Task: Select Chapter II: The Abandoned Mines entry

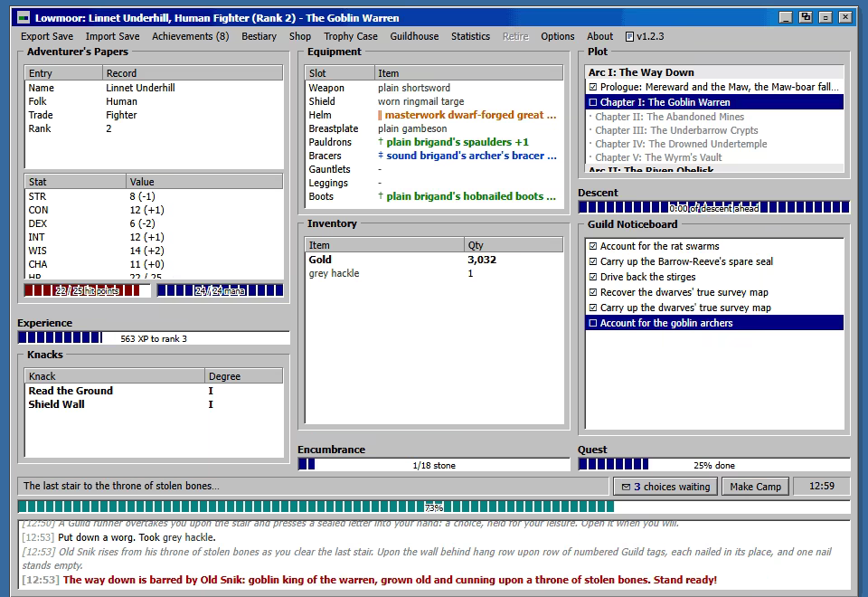Action: click(x=714, y=117)
